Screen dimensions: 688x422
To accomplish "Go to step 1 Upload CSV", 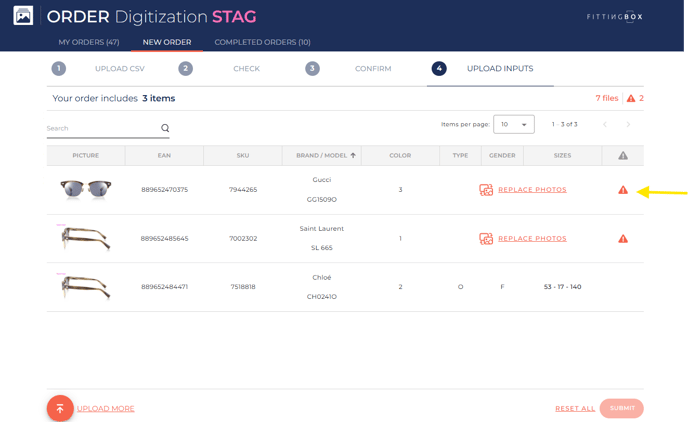I will tap(119, 68).
